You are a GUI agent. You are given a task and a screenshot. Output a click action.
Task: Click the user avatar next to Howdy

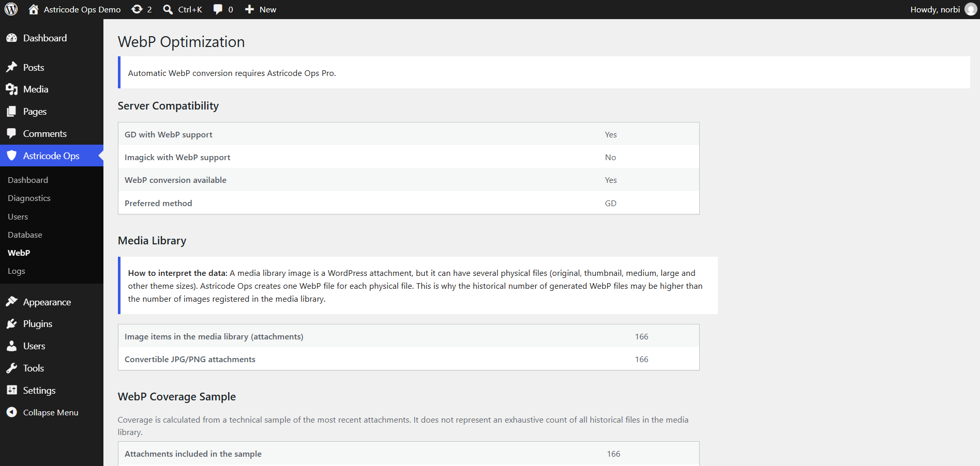tap(971, 9)
